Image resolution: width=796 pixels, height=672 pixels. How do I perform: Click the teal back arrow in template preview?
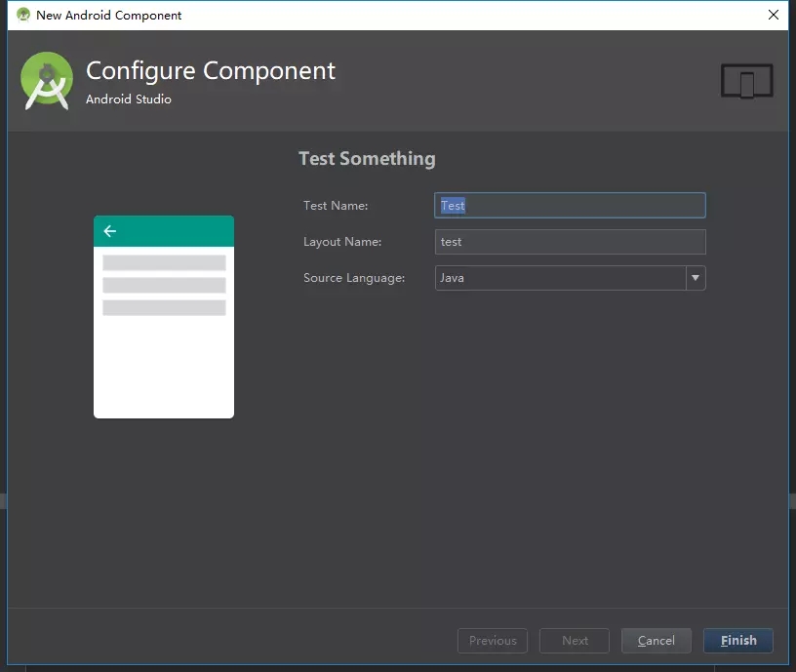click(x=109, y=231)
